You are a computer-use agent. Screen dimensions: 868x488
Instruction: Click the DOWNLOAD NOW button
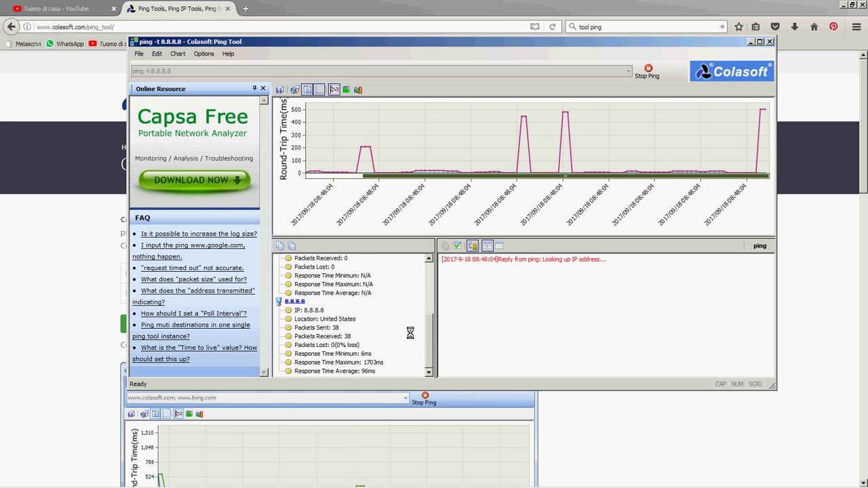195,180
